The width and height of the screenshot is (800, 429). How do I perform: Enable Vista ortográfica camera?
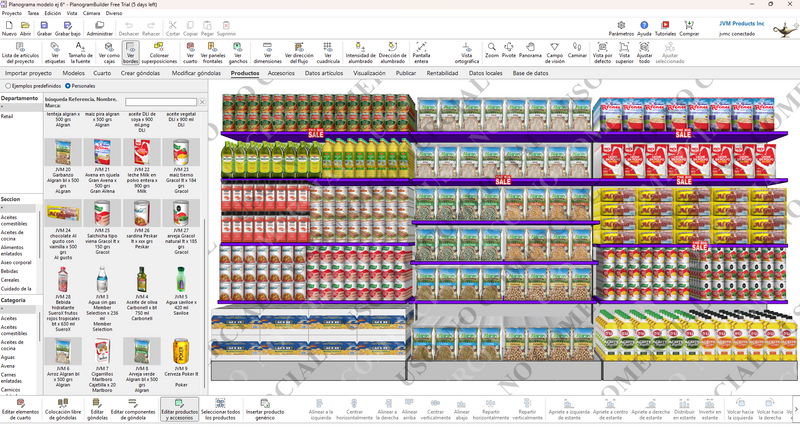466,53
